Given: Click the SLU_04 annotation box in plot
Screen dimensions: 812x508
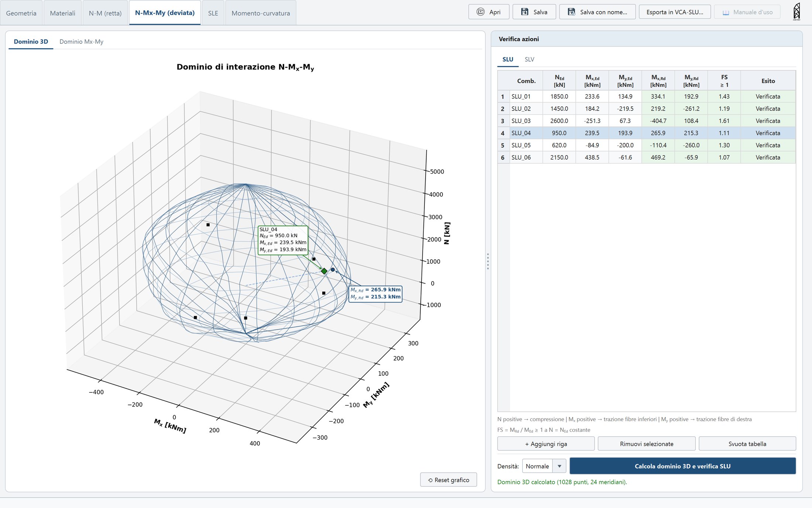Looking at the screenshot, I should [x=283, y=240].
